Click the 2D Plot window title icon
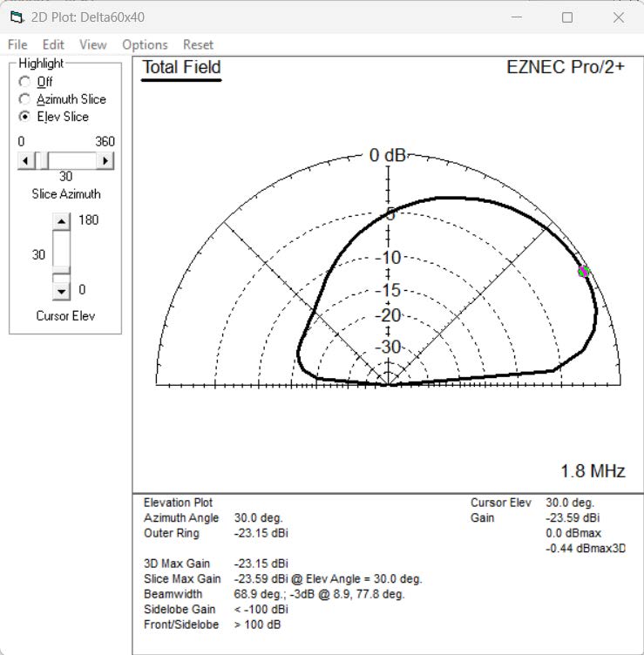This screenshot has width=644, height=655. (x=17, y=17)
